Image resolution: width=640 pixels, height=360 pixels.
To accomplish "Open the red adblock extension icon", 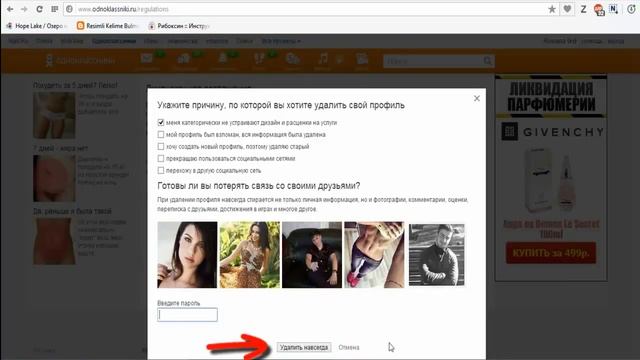I will 599,9.
